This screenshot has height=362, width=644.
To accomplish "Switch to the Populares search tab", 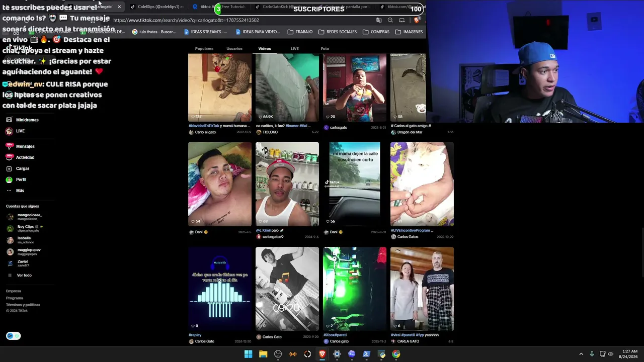I will tap(204, 49).
